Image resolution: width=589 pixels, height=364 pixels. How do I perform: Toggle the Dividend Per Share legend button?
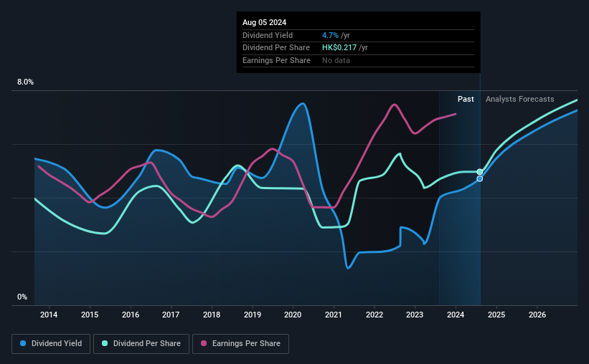[x=141, y=344]
